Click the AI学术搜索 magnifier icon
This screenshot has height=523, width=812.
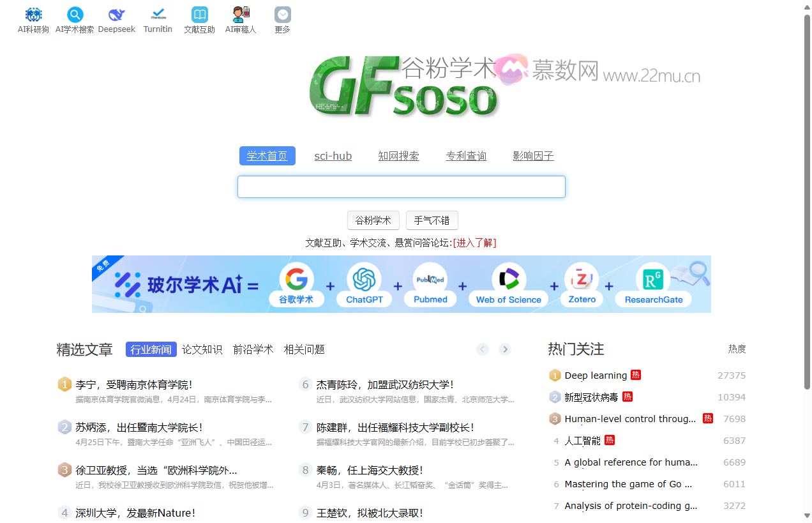point(75,15)
